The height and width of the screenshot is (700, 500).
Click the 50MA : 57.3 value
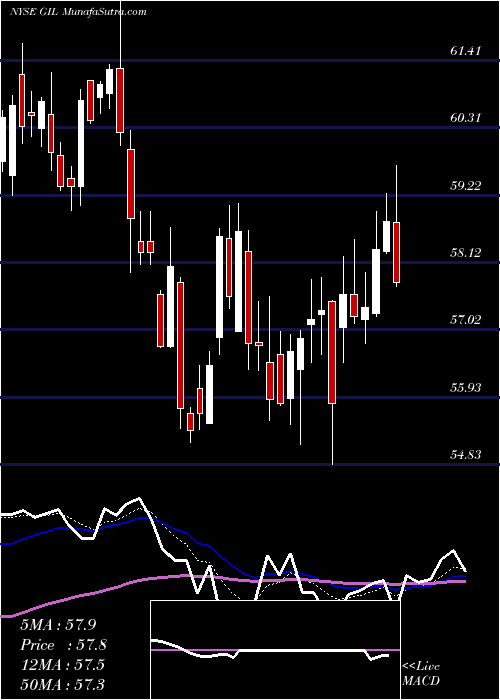[x=63, y=684]
